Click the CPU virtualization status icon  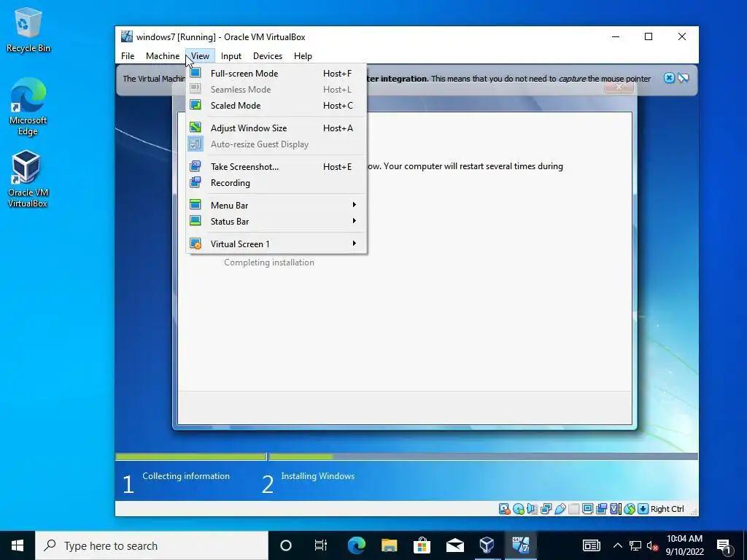(x=616, y=509)
